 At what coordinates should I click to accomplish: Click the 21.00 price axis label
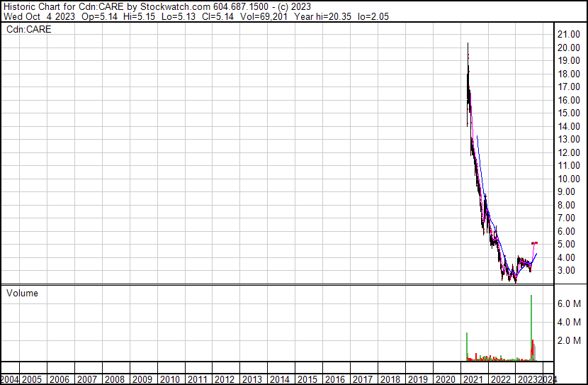coord(570,34)
